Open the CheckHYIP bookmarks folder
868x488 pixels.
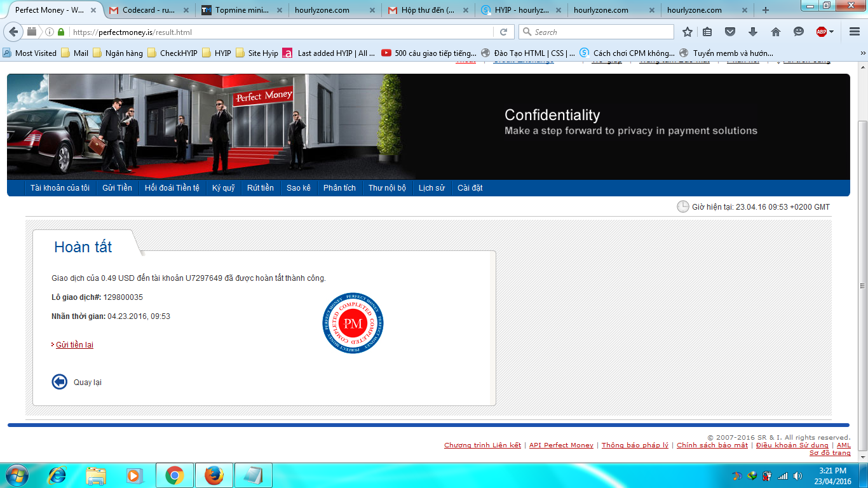[x=172, y=53]
